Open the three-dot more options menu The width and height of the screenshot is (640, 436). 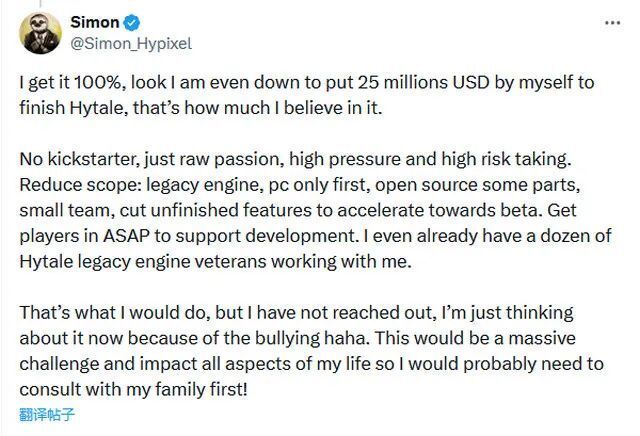pyautogui.click(x=612, y=23)
